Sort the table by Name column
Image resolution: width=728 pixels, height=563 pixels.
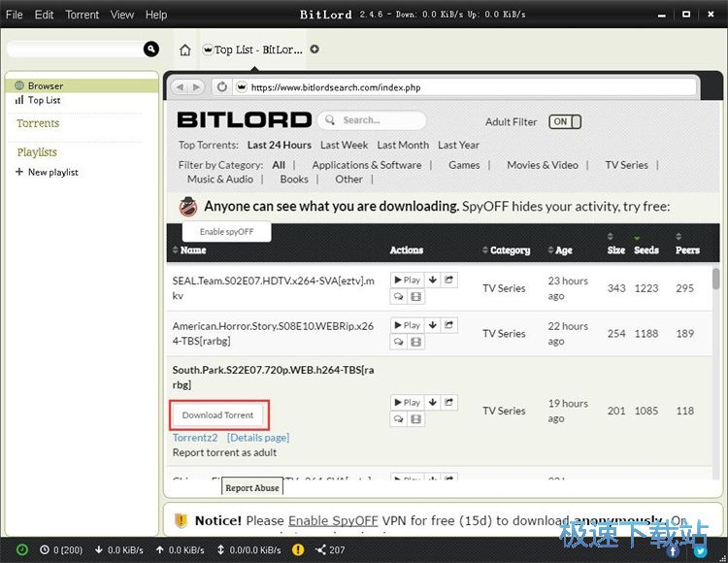[189, 250]
